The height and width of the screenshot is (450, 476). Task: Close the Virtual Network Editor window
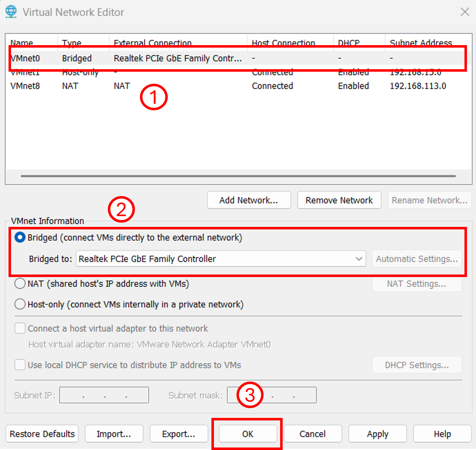tap(465, 12)
